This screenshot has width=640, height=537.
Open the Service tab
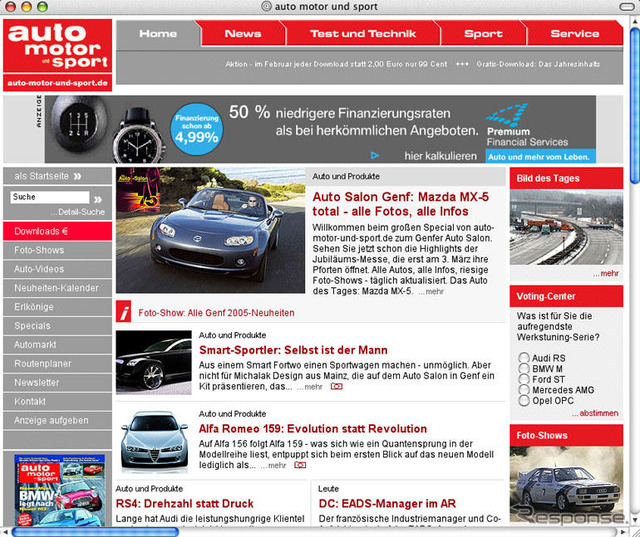point(575,33)
